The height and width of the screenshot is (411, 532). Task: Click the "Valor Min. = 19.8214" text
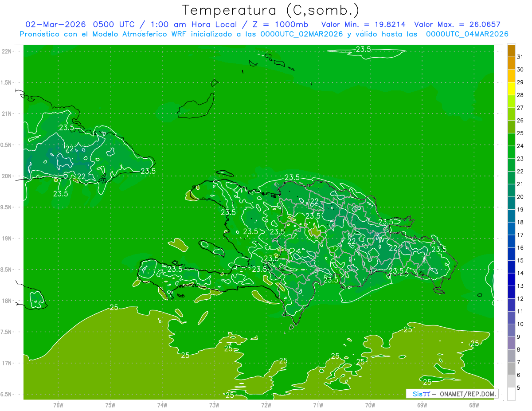click(x=363, y=24)
